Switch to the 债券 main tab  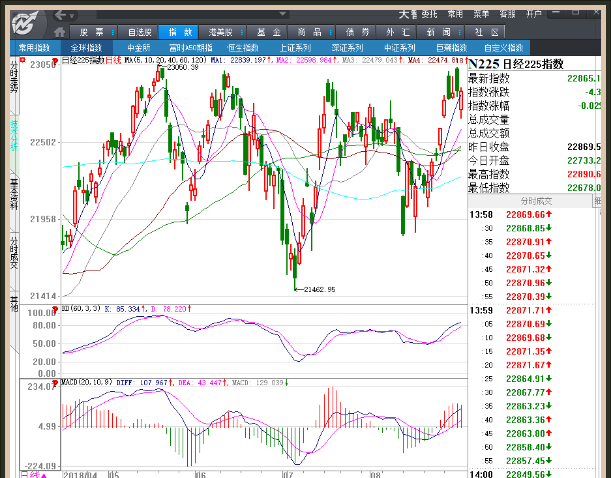(x=357, y=32)
